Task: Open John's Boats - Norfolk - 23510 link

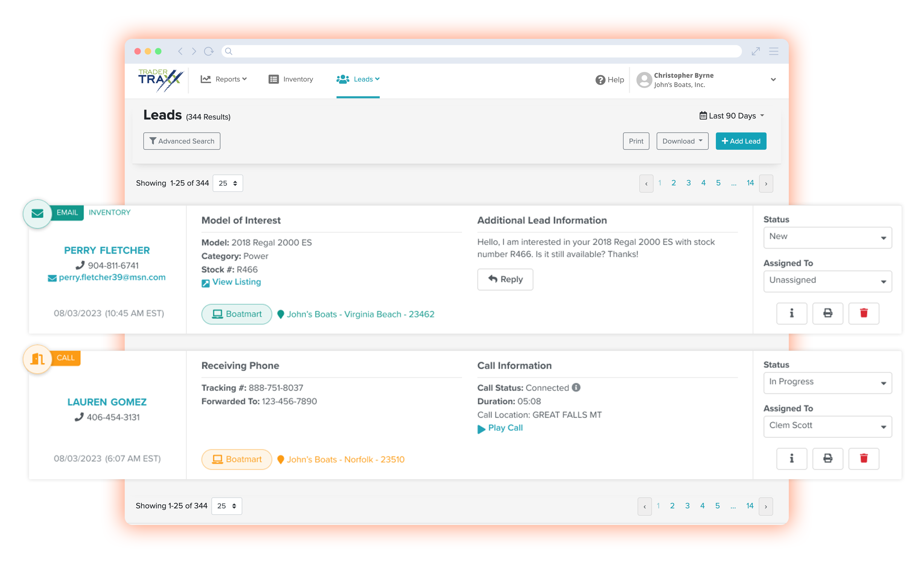Action: 345,459
